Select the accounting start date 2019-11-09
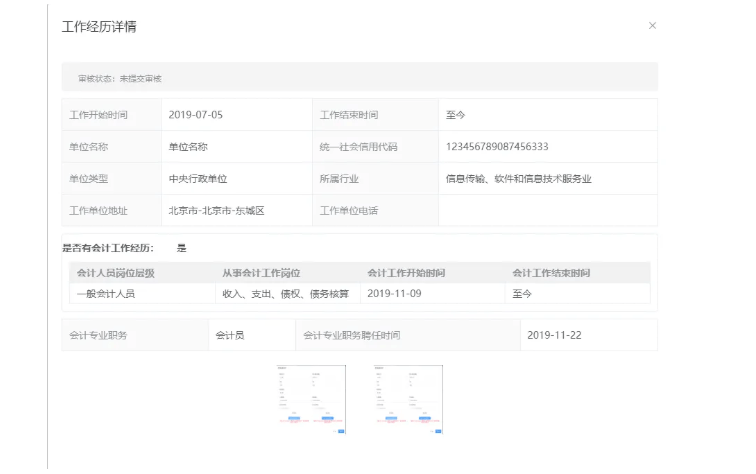 [x=394, y=294]
